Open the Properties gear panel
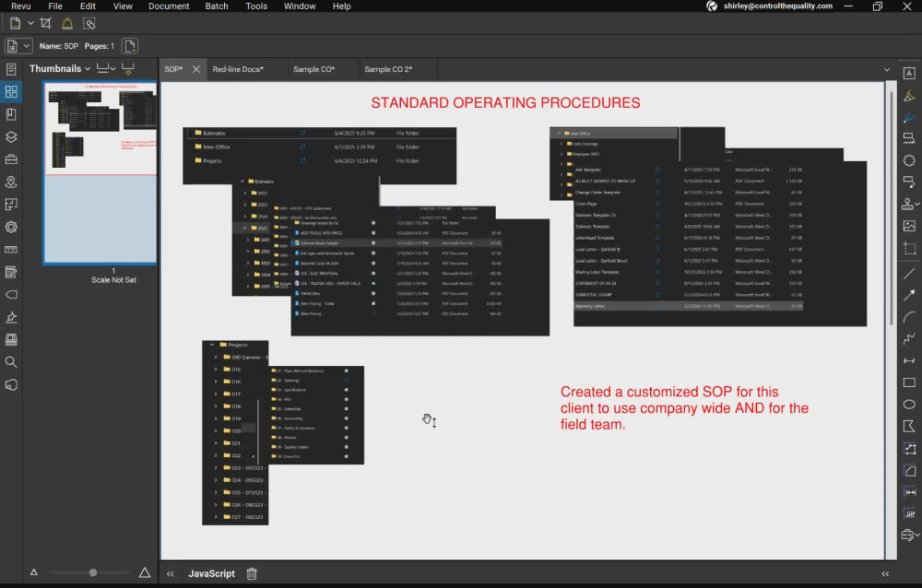The width and height of the screenshot is (922, 588). [10, 227]
